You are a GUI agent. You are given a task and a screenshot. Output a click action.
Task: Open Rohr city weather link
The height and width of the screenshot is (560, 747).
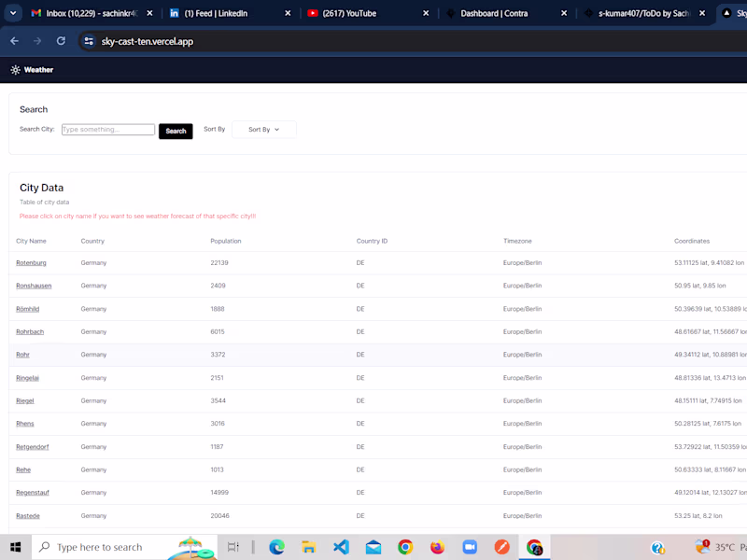pyautogui.click(x=22, y=355)
